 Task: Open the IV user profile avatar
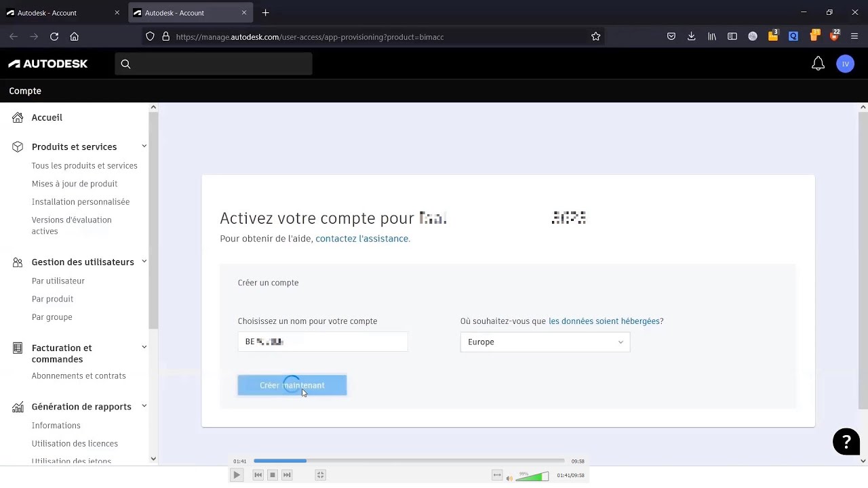pos(845,64)
